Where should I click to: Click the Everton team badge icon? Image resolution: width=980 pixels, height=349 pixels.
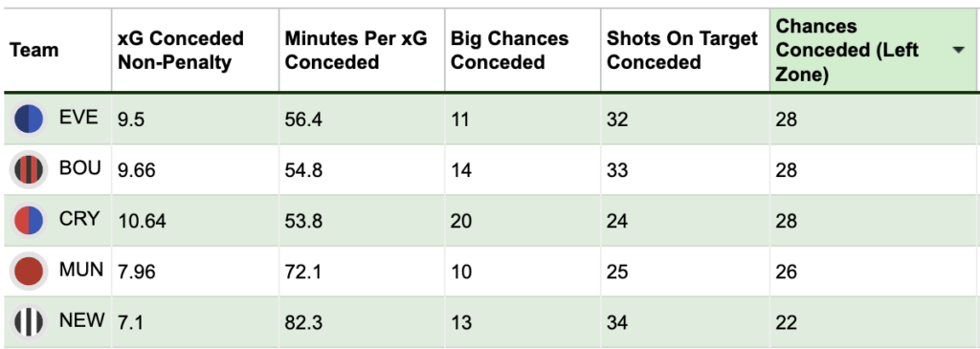29,119
